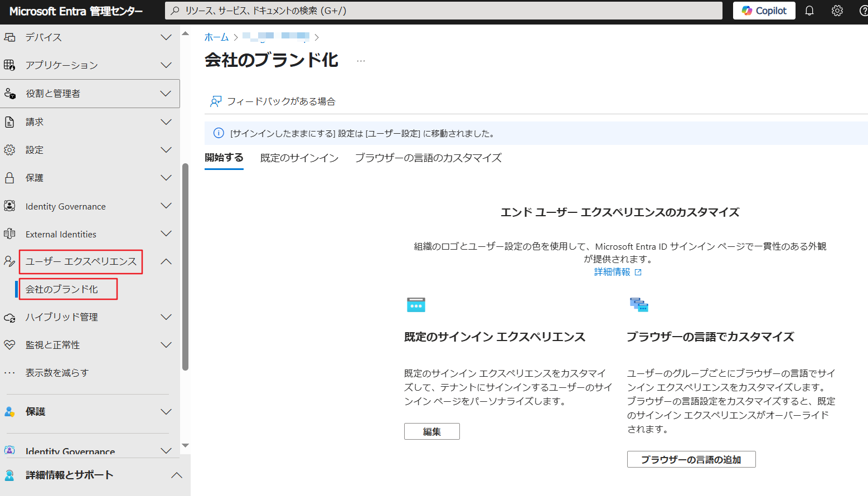Click the ellipsis icon beside 表示数を減らす
This screenshot has height=496, width=868.
9,373
